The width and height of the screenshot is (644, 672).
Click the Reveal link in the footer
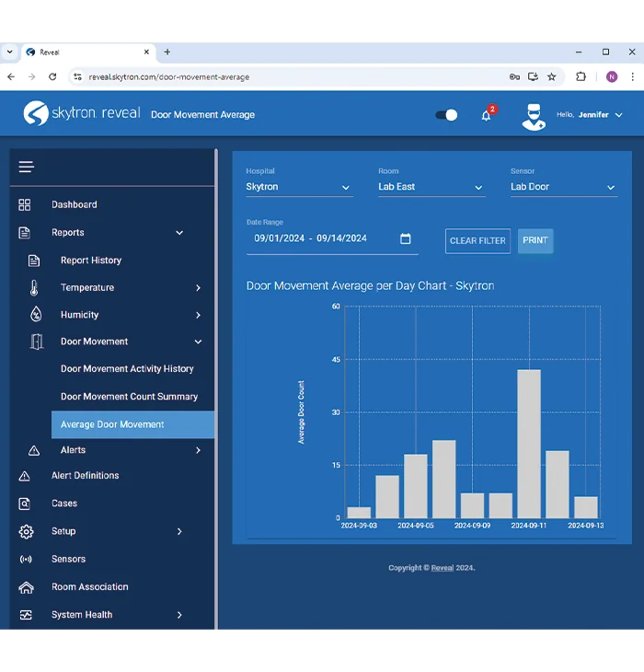[443, 568]
